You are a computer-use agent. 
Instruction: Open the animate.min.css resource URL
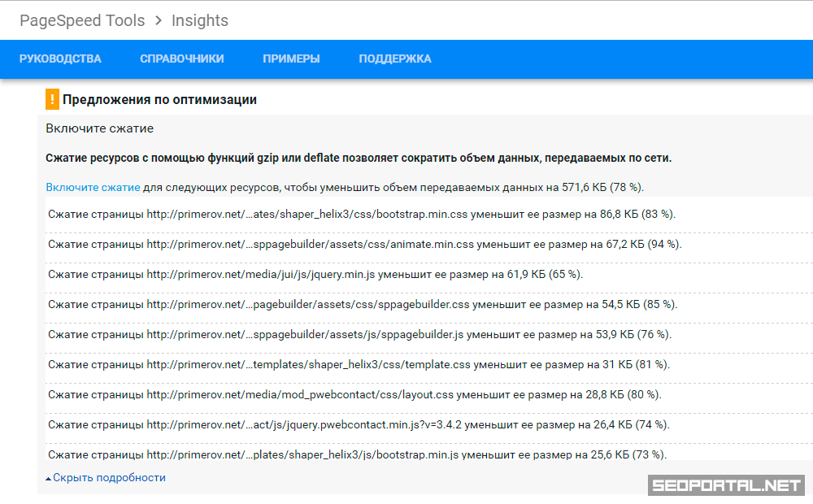[x=310, y=244]
